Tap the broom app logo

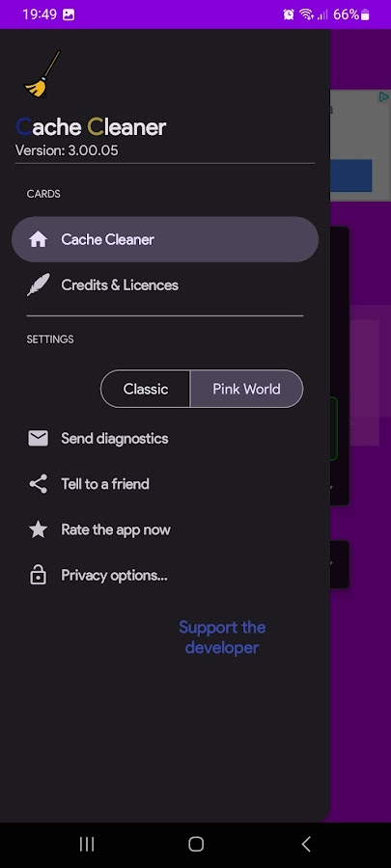click(42, 74)
